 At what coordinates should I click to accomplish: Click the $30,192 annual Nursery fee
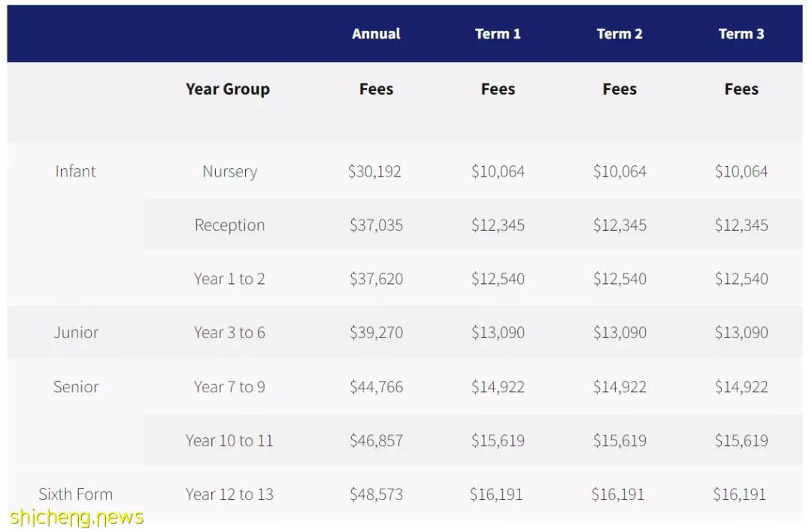(x=374, y=171)
